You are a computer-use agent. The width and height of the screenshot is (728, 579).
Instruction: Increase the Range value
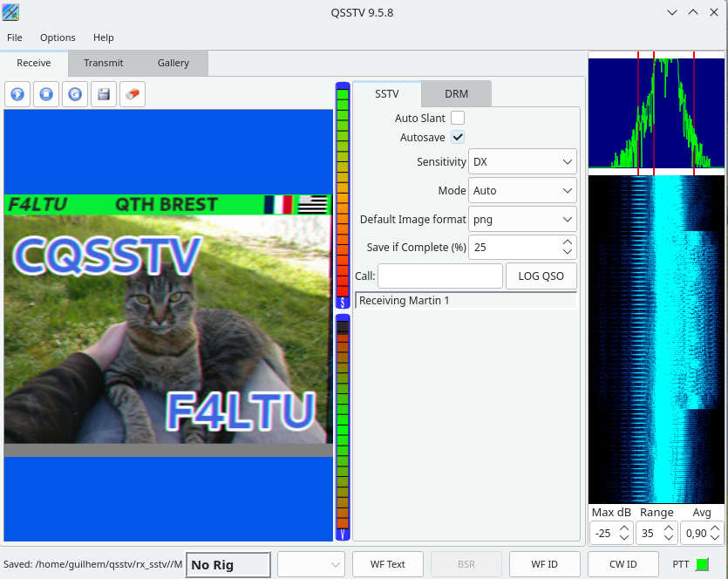(x=668, y=528)
